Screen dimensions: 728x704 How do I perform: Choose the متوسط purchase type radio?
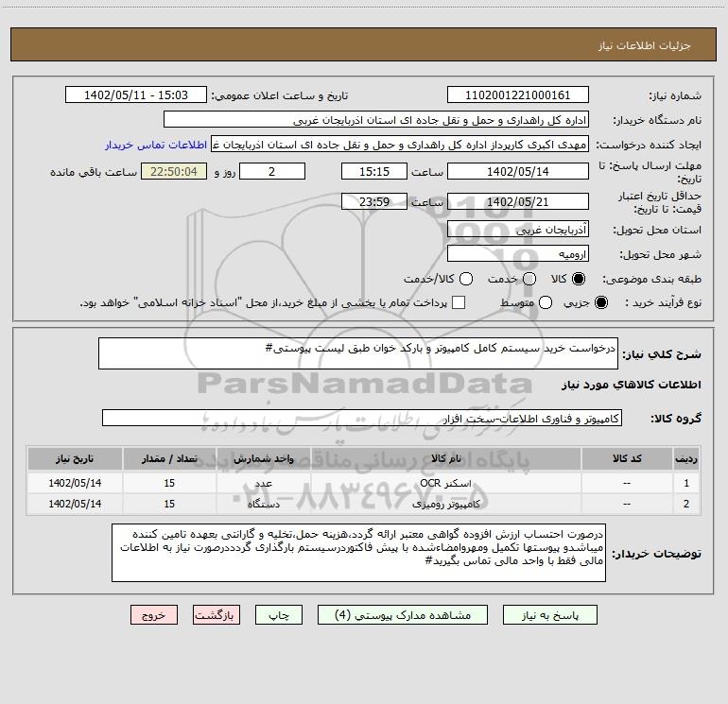click(x=546, y=302)
